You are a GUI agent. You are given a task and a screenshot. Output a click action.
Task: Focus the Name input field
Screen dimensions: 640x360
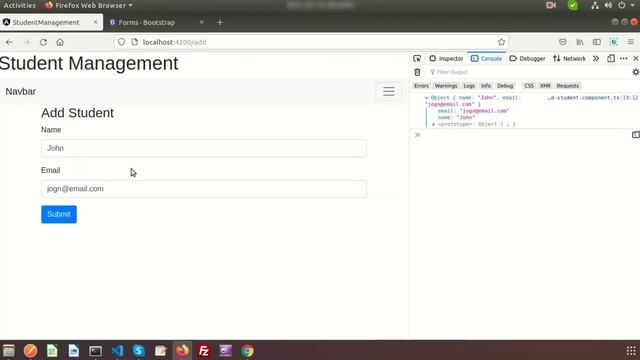click(204, 148)
